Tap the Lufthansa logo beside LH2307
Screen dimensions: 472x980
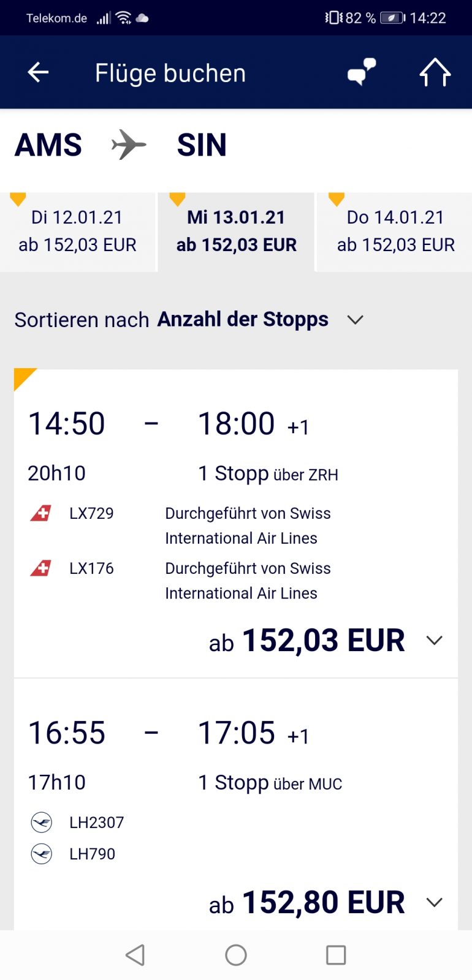coord(42,823)
